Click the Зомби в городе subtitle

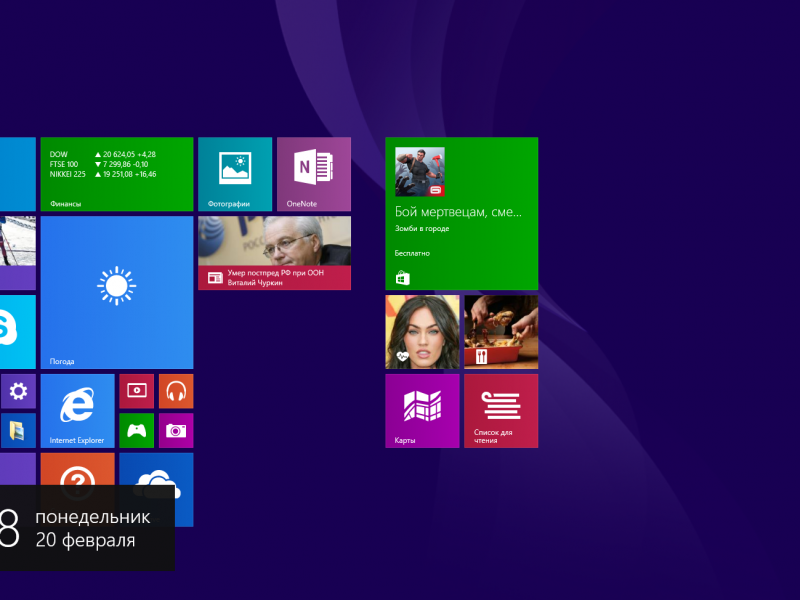(x=422, y=229)
